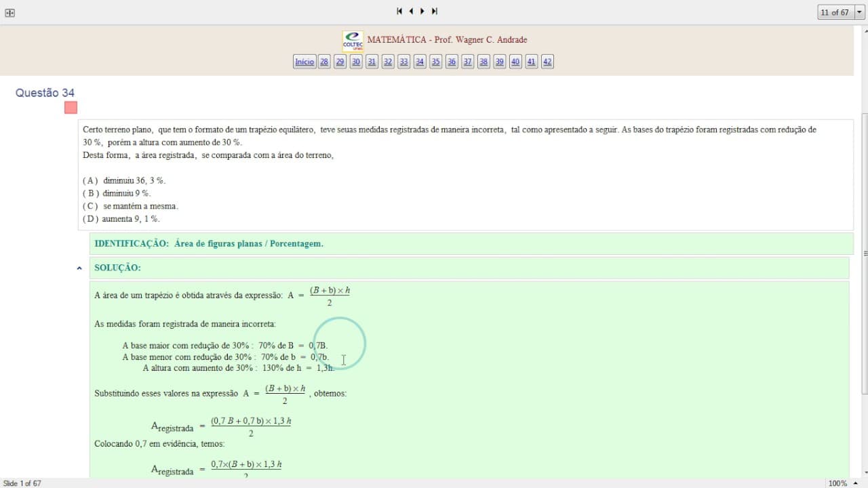Click the expand-all plus icon in the top-left corner
Screen dimensions: 868x488
click(9, 12)
